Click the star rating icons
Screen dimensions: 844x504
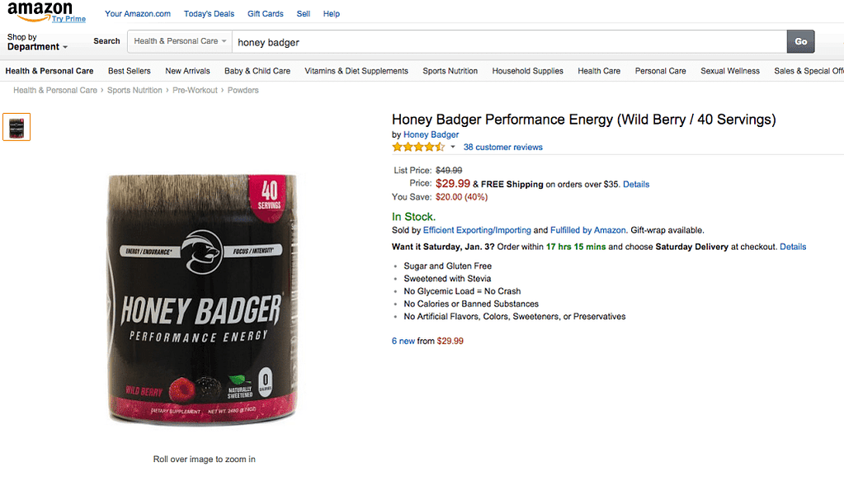click(x=418, y=147)
